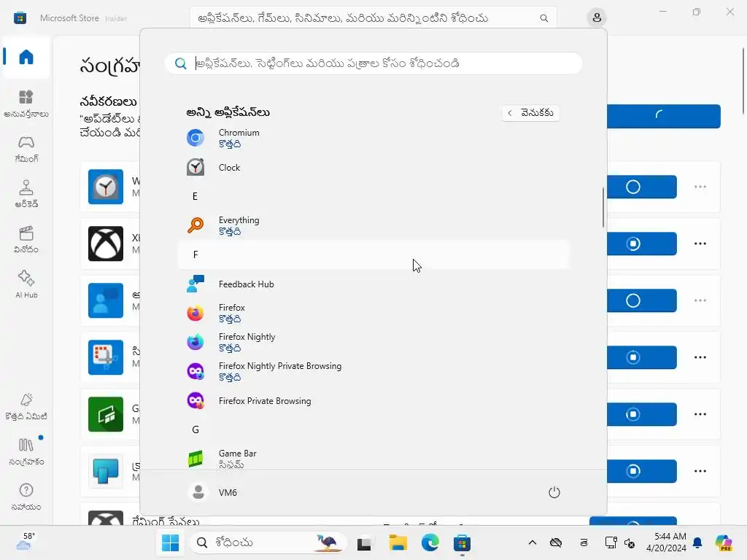747x560 pixels.
Task: Open the Store Library (సంగ్రహకం) section
Action: pos(26,452)
